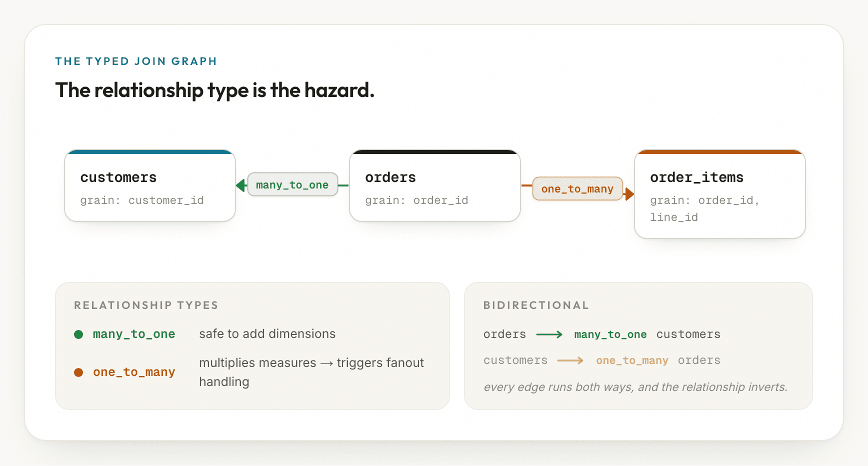Click the orange arrowhead pointing at order_items
This screenshot has width=868, height=466.
pos(629,194)
